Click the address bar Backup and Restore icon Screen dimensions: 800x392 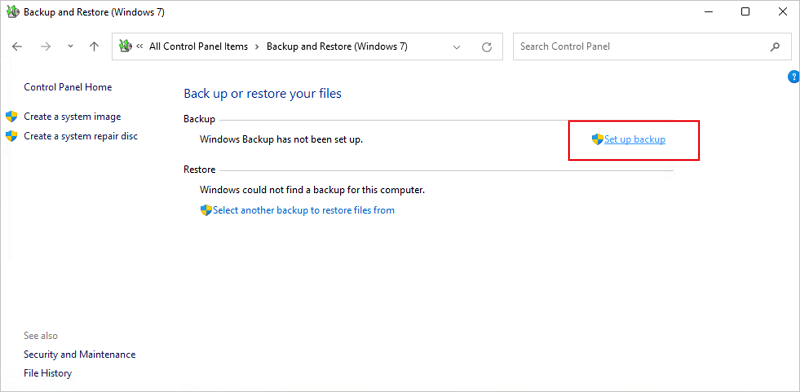click(x=125, y=46)
